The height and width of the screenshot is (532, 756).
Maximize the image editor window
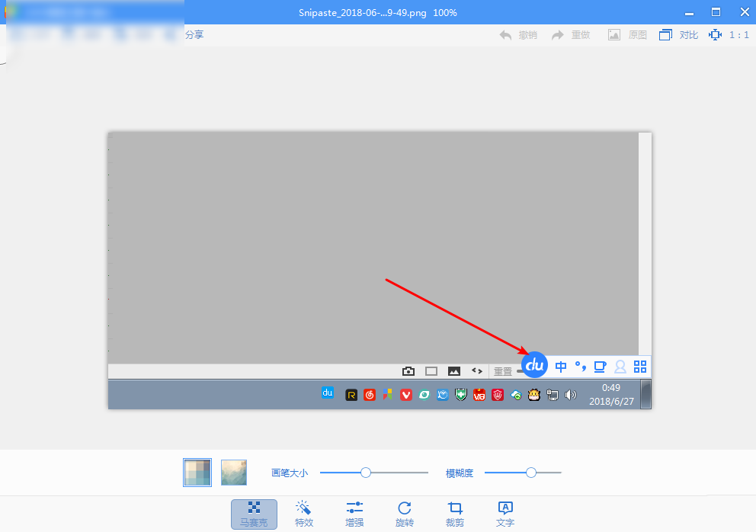click(716, 11)
